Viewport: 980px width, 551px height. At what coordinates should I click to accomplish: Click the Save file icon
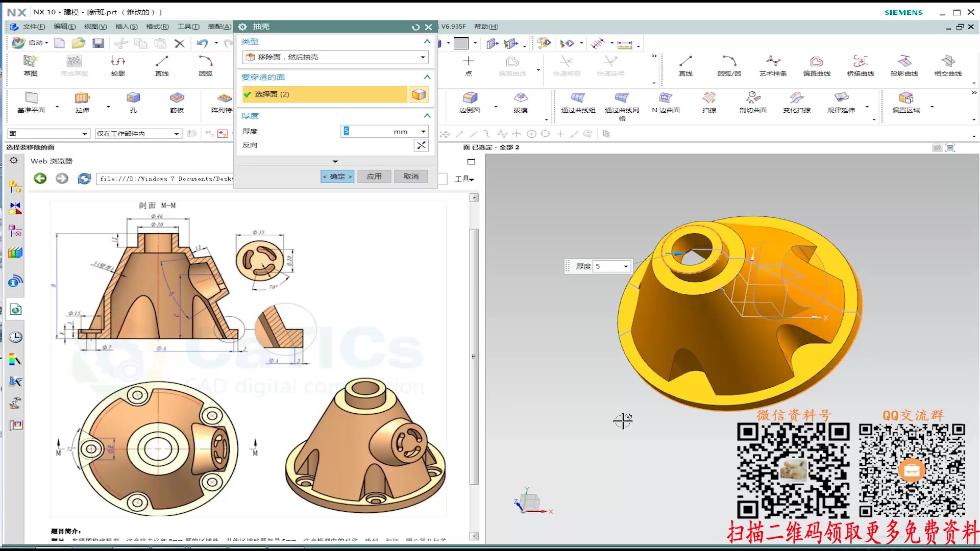[98, 43]
